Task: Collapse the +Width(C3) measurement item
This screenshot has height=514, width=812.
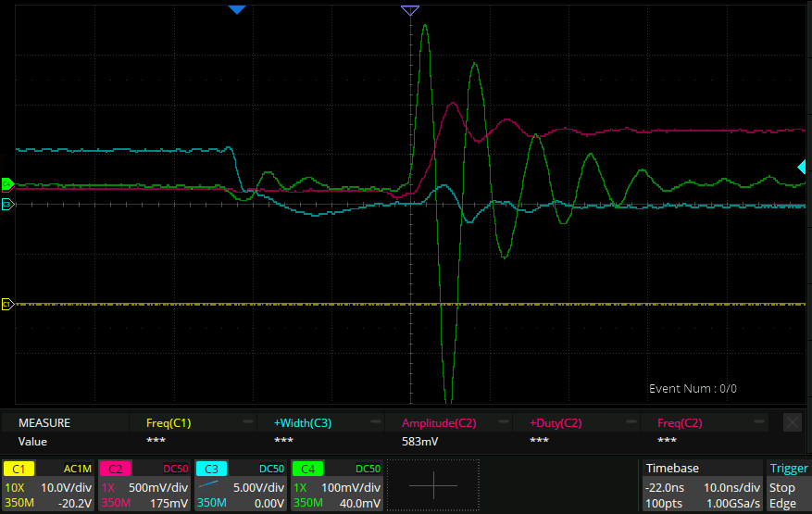Action: coord(376,422)
